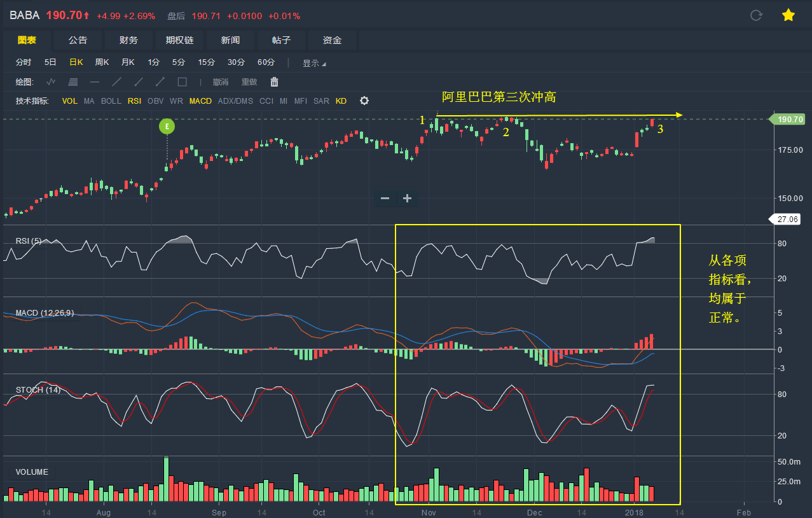Toggle the favorite star for BABA
Screen dimensions: 812x518
[x=788, y=15]
